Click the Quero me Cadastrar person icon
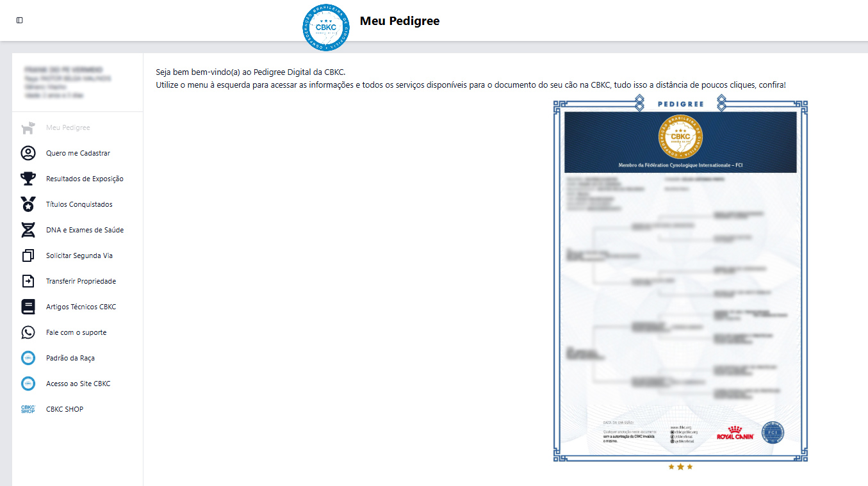Image resolution: width=868 pixels, height=486 pixels. click(x=28, y=153)
